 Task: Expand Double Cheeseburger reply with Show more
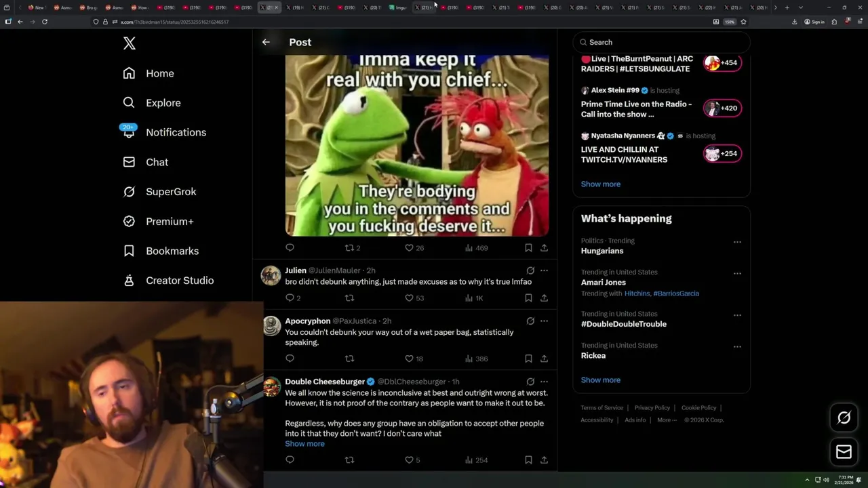tap(304, 444)
